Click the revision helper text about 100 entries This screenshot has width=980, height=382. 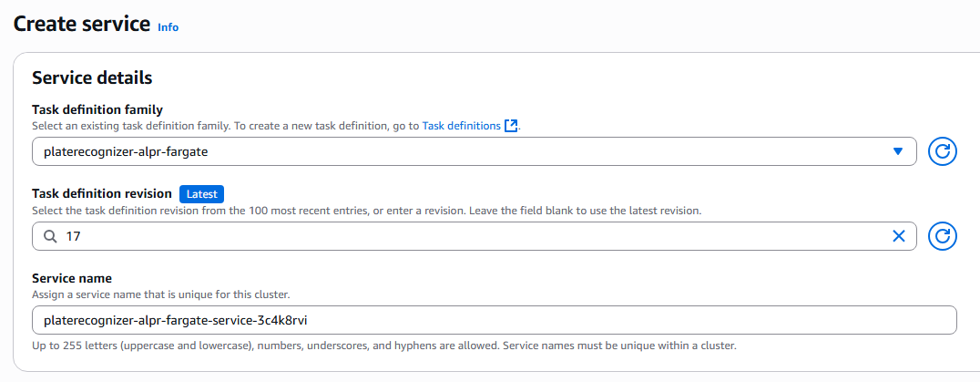point(366,211)
